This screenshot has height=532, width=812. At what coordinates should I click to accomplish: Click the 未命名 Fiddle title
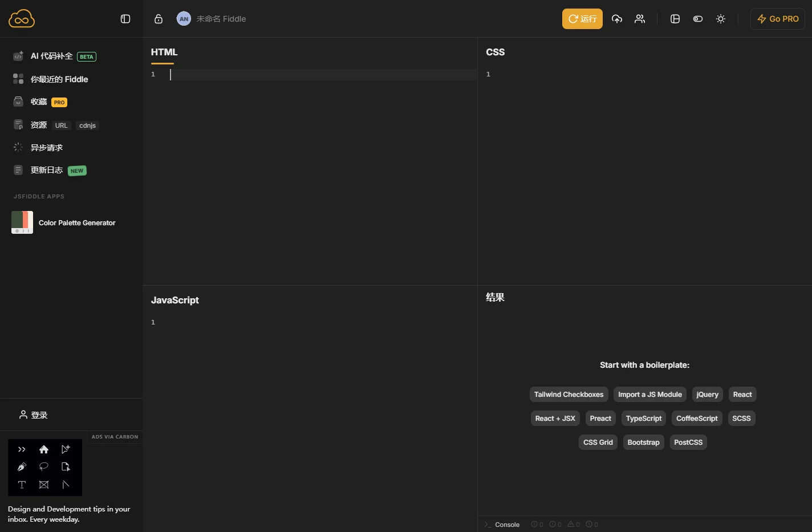click(x=221, y=19)
